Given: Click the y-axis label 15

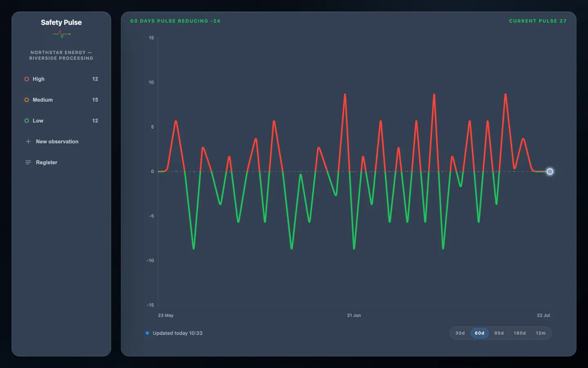Looking at the screenshot, I should point(151,38).
